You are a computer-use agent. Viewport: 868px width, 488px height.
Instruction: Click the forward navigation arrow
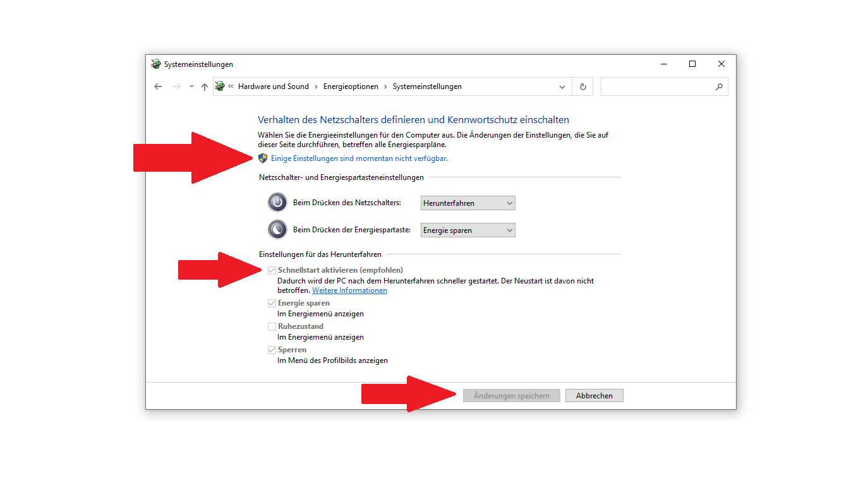177,86
